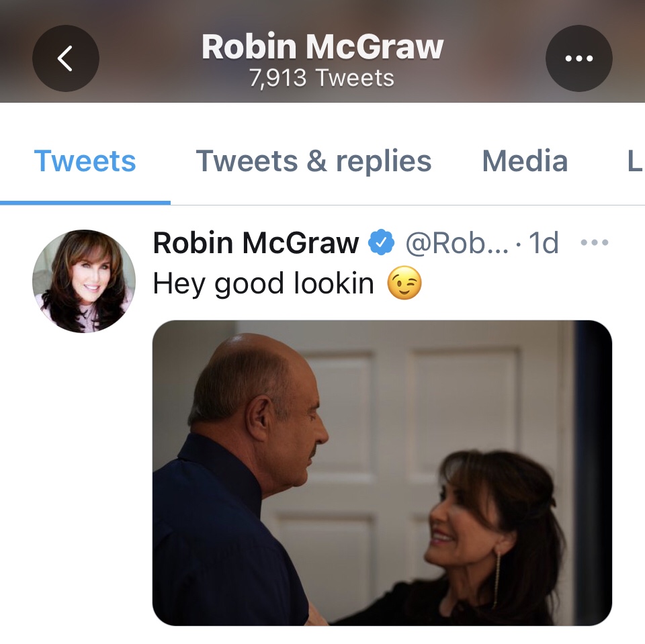The image size is (645, 644).
Task: Open the tweet's three-dot overflow menu
Action: click(x=594, y=242)
